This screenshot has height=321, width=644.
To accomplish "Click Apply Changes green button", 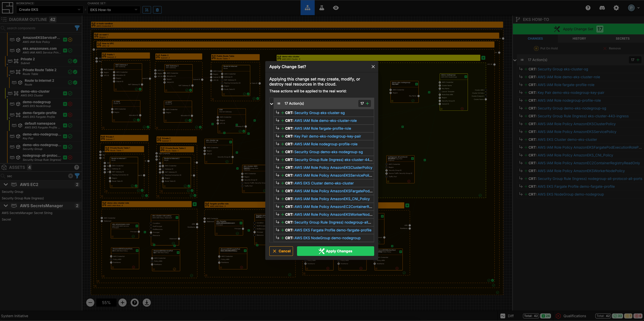I will pyautogui.click(x=335, y=251).
